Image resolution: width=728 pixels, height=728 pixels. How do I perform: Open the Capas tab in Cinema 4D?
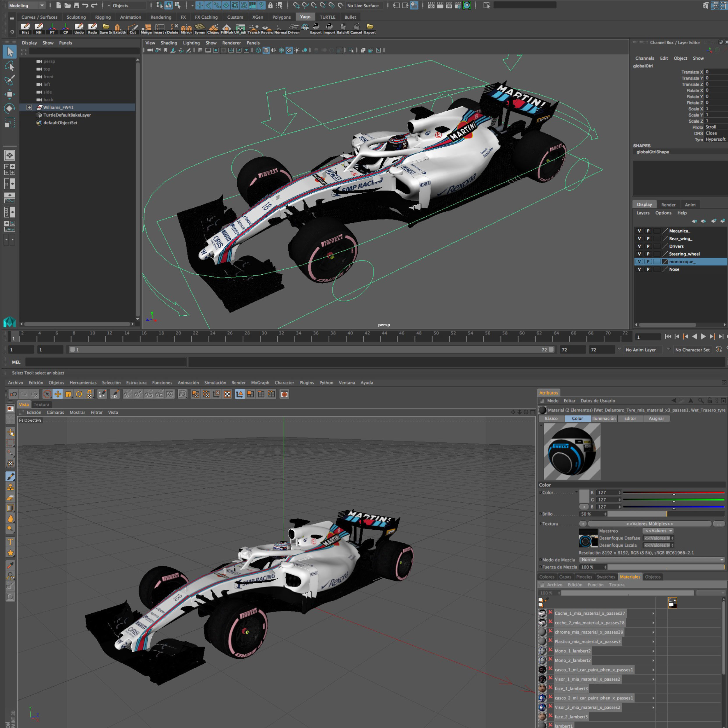[565, 577]
